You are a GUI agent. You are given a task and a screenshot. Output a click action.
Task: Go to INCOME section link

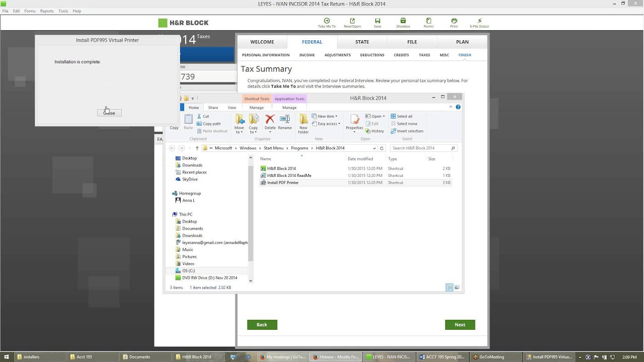307,55
